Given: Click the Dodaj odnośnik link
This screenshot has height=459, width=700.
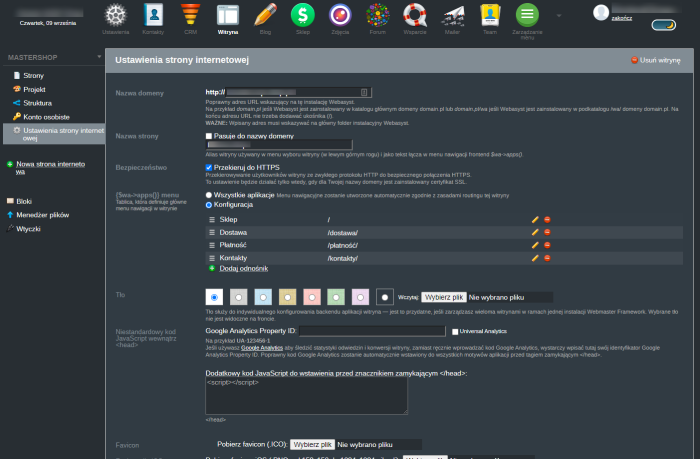Looking at the screenshot, I should (243, 269).
